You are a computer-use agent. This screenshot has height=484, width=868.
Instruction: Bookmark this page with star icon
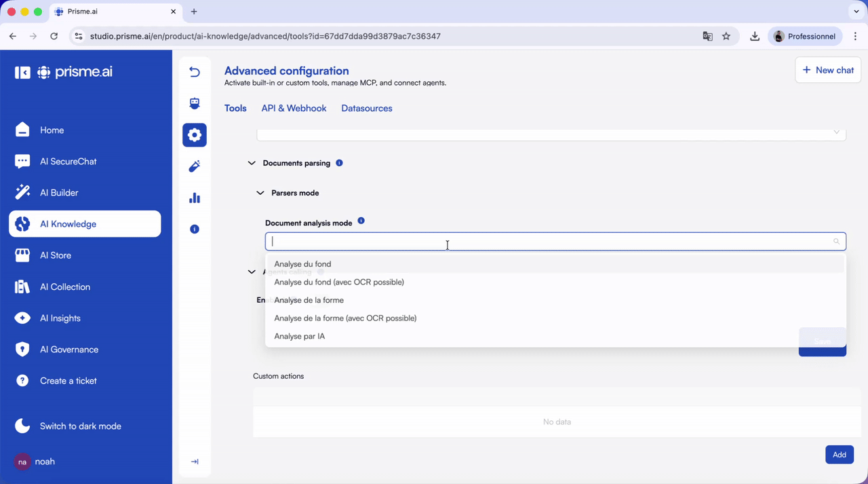coord(726,36)
